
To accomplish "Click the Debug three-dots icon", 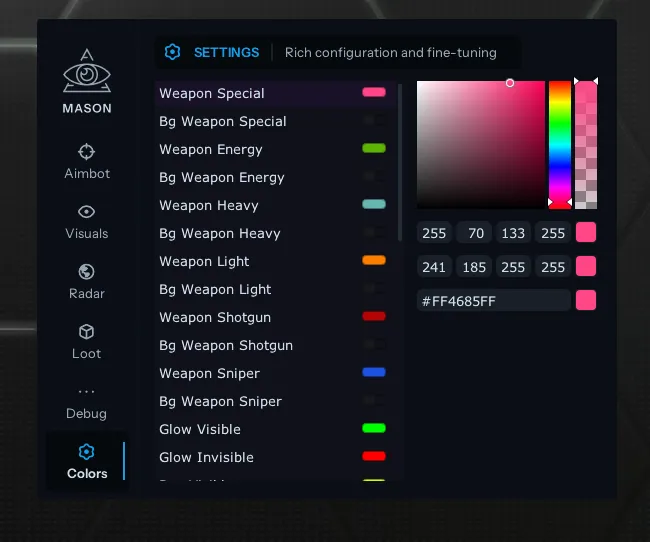I will 87,392.
